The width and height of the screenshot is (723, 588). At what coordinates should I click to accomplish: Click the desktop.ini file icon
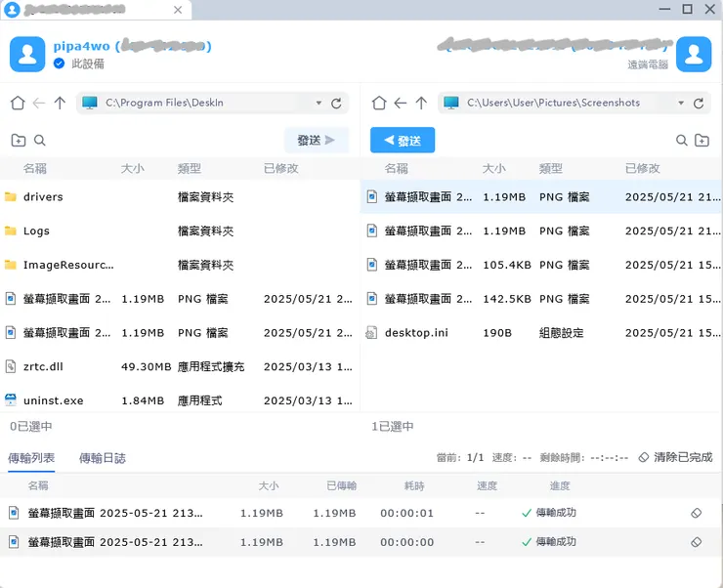[371, 333]
